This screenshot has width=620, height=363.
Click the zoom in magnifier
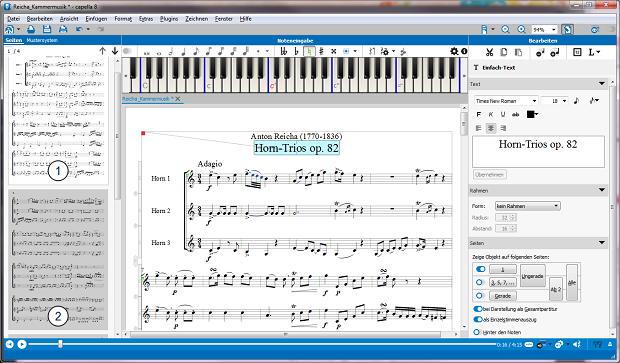coord(522,30)
